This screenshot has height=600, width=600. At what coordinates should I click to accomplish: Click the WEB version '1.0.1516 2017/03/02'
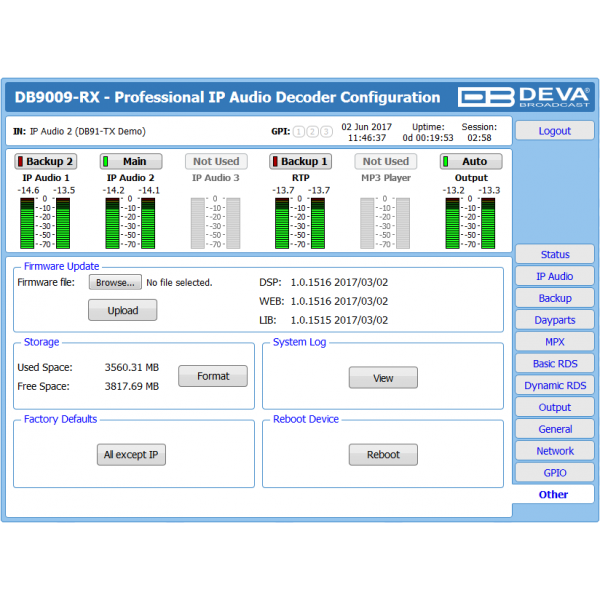[x=339, y=301]
